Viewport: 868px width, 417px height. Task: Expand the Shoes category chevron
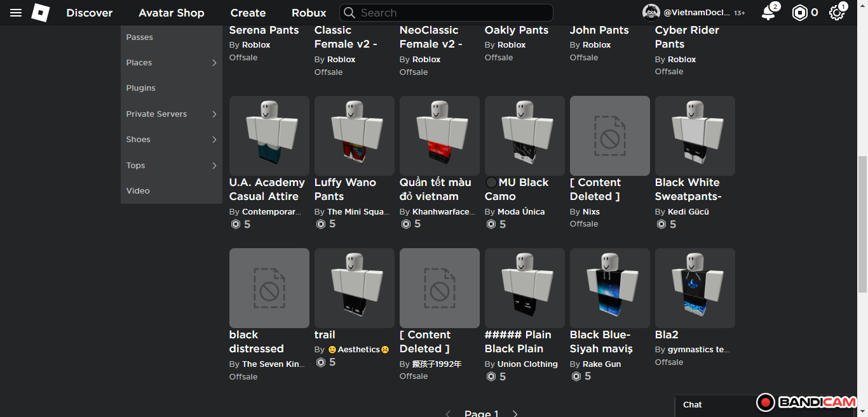click(214, 140)
